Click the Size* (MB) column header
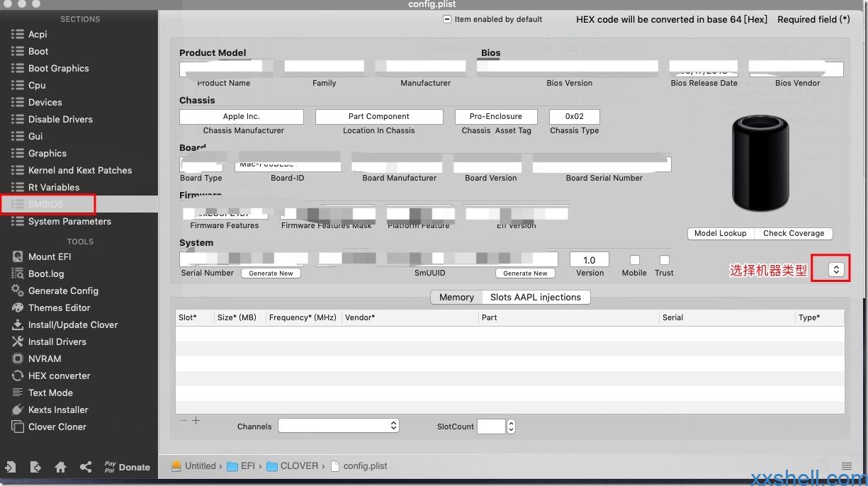The width and height of the screenshot is (868, 486). click(239, 317)
